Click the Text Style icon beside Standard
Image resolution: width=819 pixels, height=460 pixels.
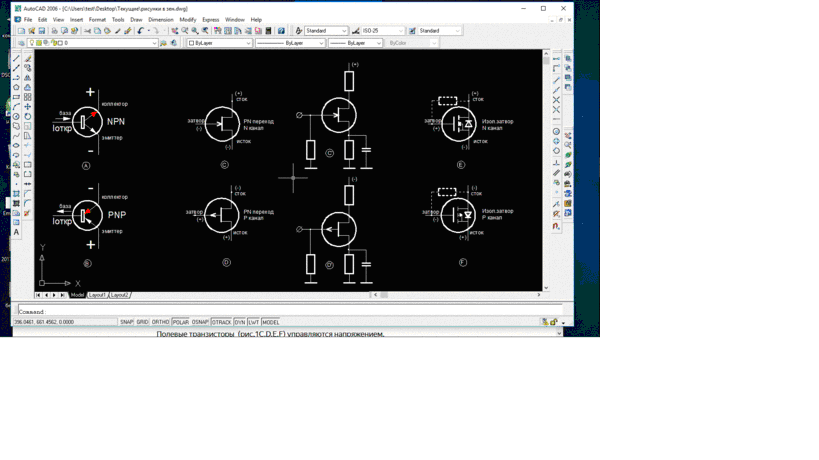[x=299, y=31]
